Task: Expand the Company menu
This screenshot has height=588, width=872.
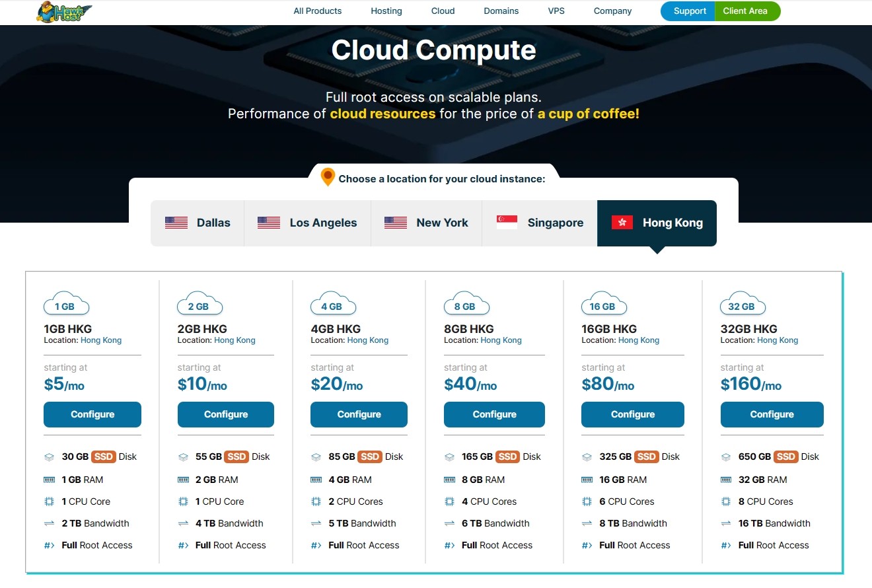Action: coord(612,11)
